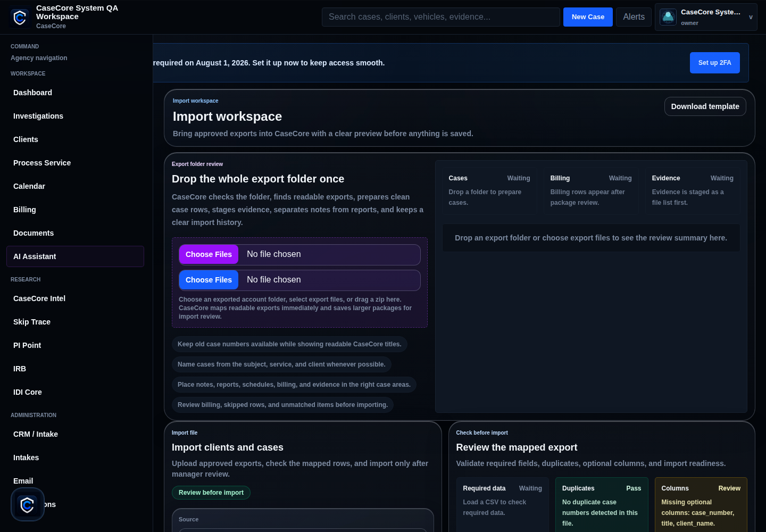766x532 pixels.
Task: Click the Cases Waiting status card
Action: pyautogui.click(x=489, y=191)
